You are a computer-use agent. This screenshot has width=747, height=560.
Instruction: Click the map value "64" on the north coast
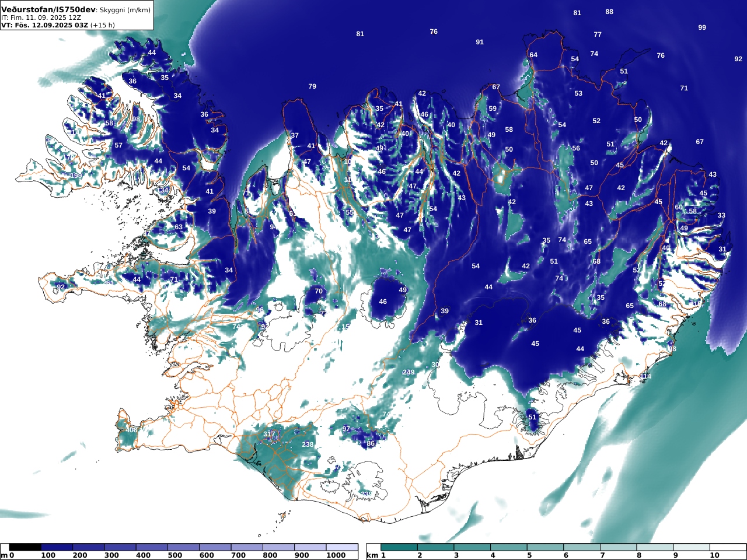[533, 55]
